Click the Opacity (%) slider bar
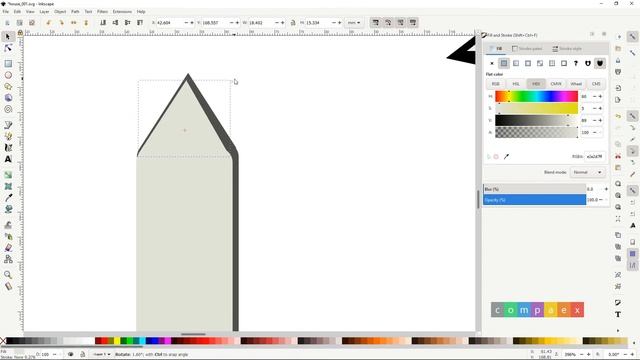 tap(535, 200)
